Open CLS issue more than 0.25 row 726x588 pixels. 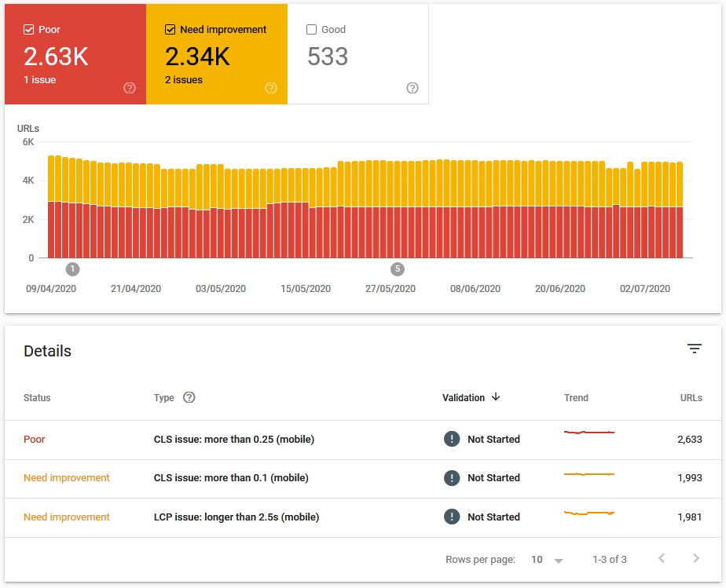point(233,440)
